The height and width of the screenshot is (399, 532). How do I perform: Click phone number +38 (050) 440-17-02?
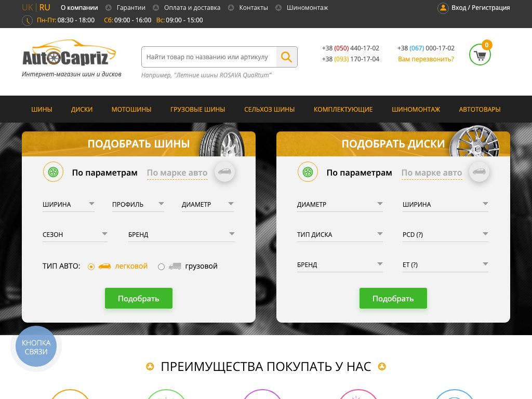(x=351, y=48)
